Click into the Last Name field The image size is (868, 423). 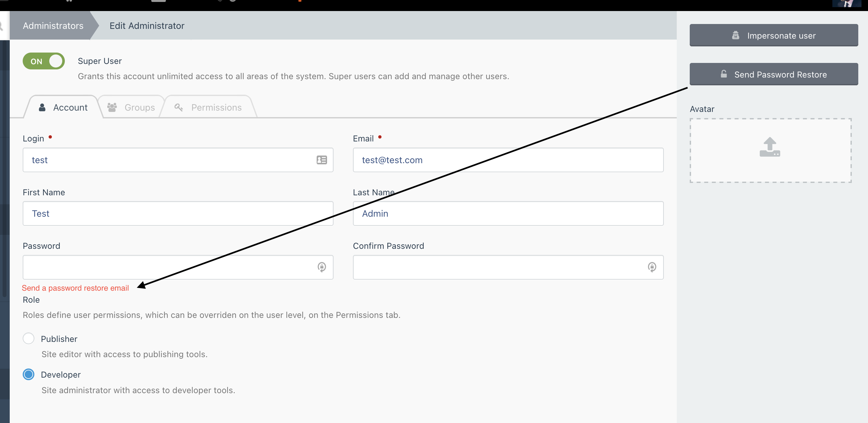tap(508, 213)
